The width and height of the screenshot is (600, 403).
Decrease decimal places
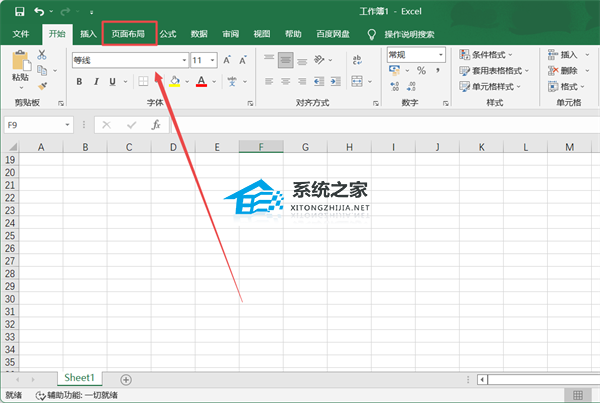click(411, 86)
